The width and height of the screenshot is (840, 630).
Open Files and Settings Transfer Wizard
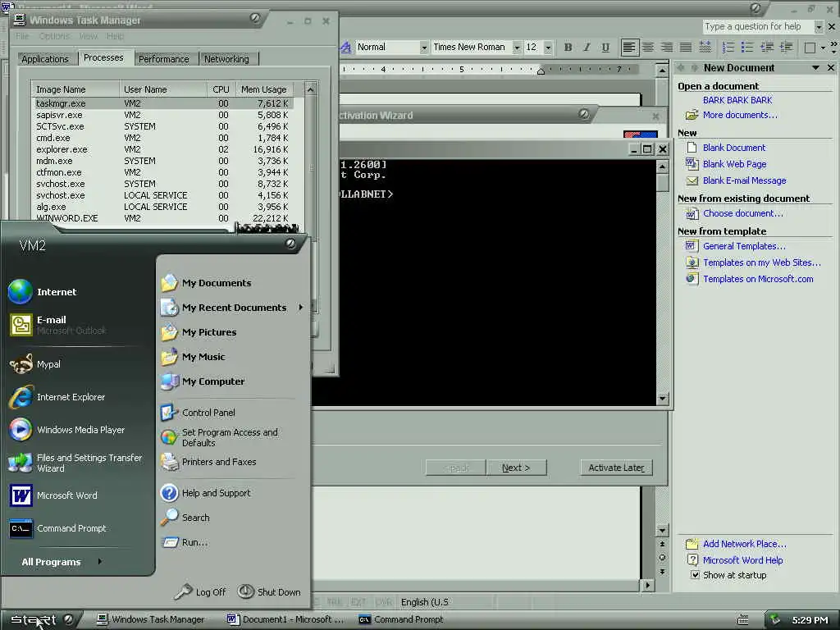coord(75,463)
